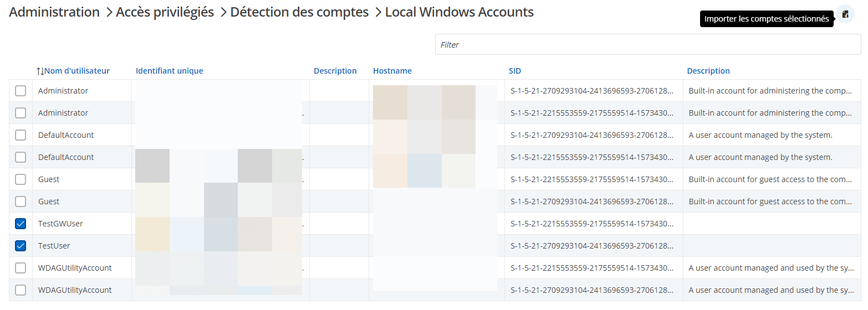Sort the table by Hostname column
Viewport: 868px width, 310px height.
pos(392,71)
